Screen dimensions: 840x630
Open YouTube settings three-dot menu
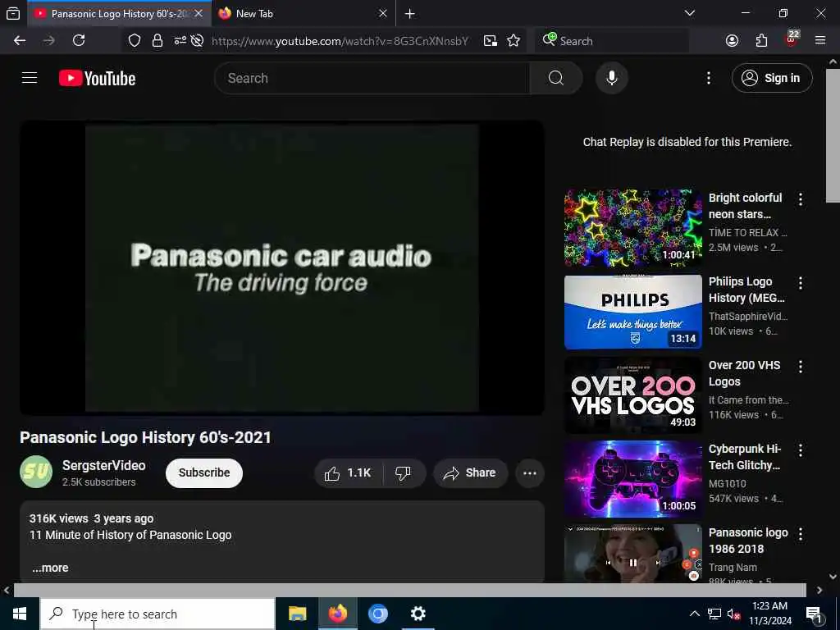[x=708, y=78]
